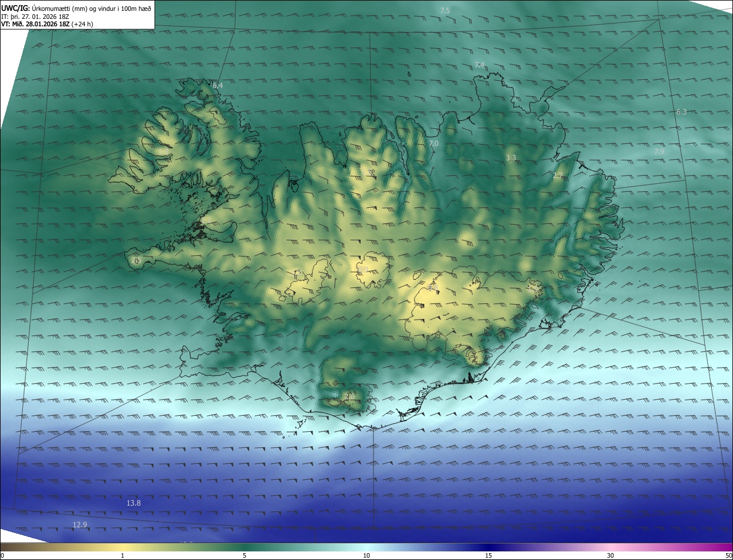Click the '50' tick on the color scale
The height and width of the screenshot is (560, 733).
point(728,555)
